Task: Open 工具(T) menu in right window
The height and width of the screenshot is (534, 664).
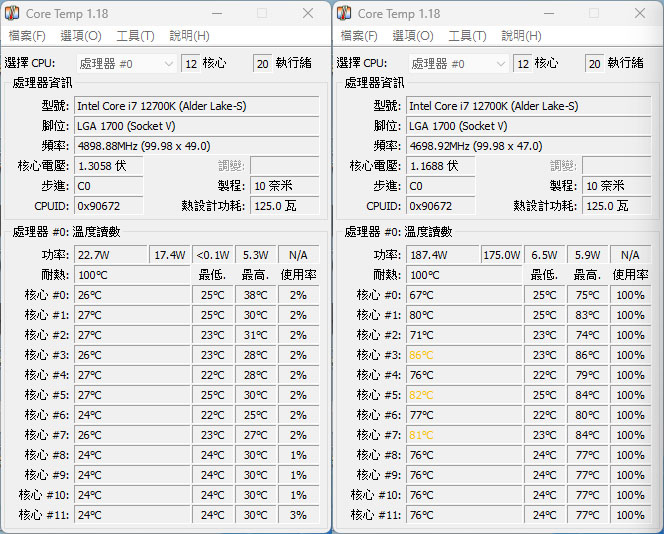Action: pyautogui.click(x=467, y=36)
